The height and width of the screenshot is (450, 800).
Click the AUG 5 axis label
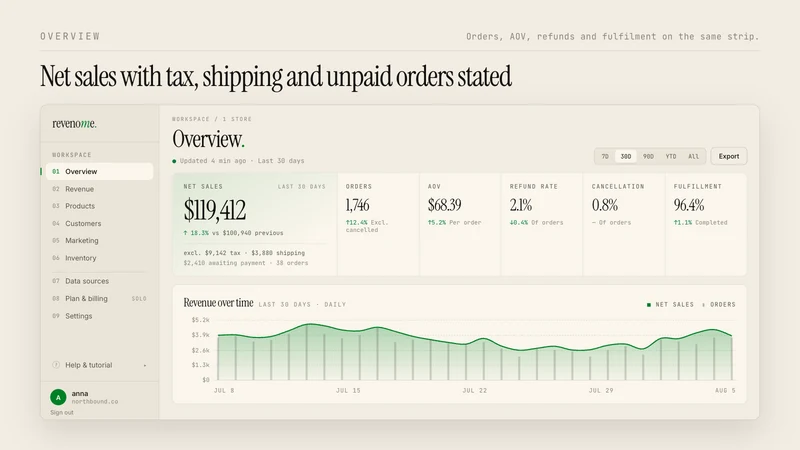(725, 390)
